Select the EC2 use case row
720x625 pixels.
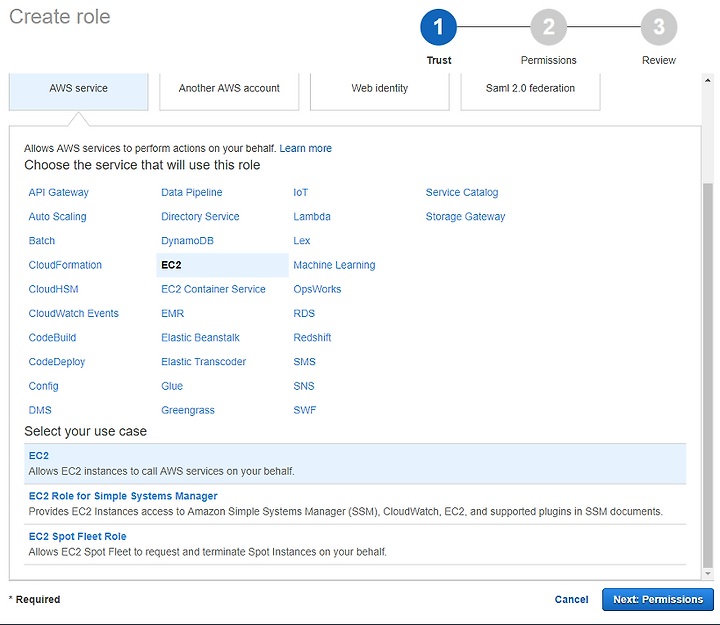355,463
